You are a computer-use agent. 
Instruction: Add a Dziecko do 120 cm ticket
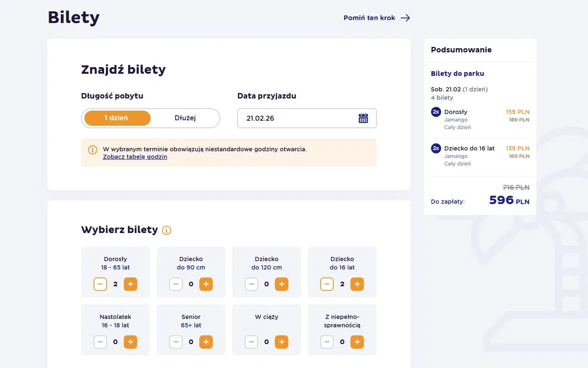(282, 284)
